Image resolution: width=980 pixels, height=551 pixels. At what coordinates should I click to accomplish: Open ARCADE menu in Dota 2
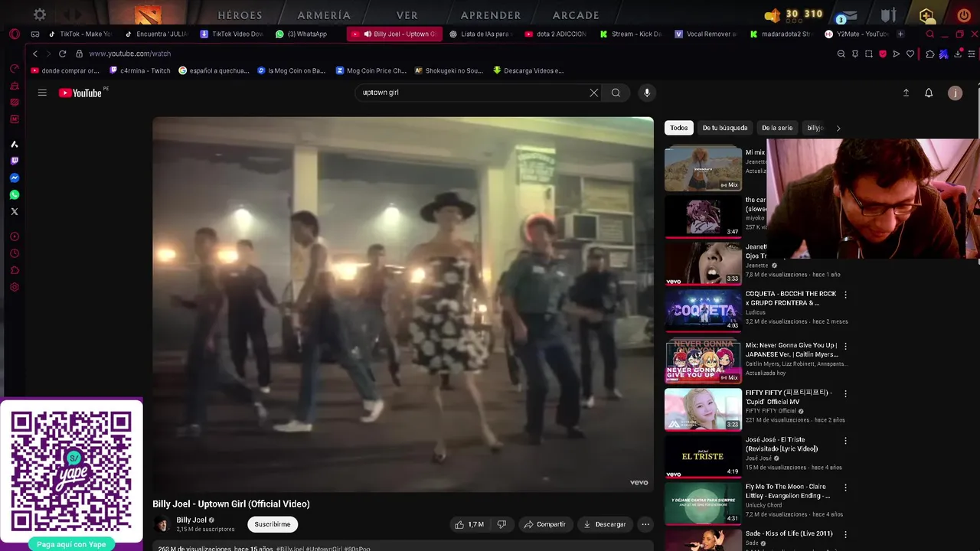576,15
